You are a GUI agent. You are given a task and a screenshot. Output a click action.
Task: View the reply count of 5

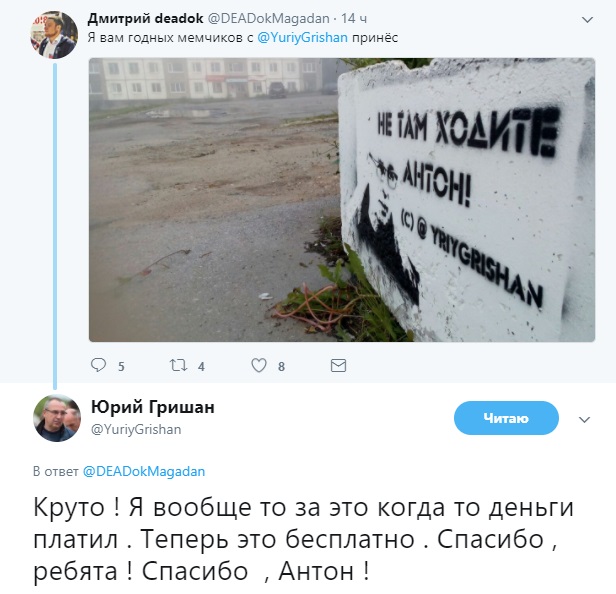pos(121,367)
